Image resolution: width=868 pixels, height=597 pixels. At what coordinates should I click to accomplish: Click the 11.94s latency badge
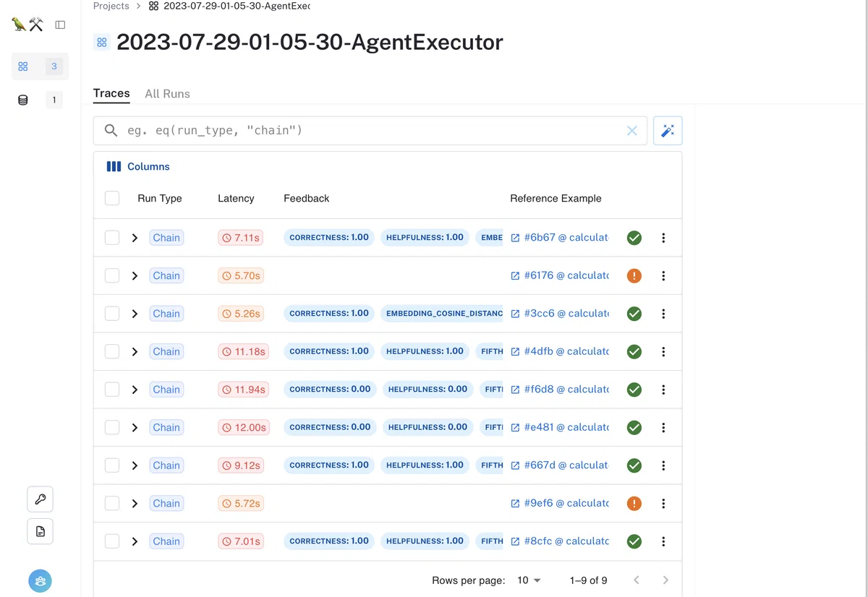(x=243, y=390)
